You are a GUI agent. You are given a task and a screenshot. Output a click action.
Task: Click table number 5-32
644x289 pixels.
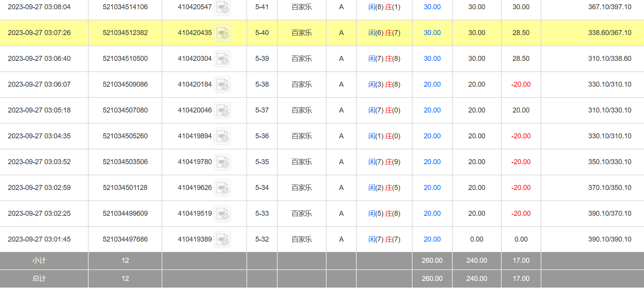click(x=262, y=239)
